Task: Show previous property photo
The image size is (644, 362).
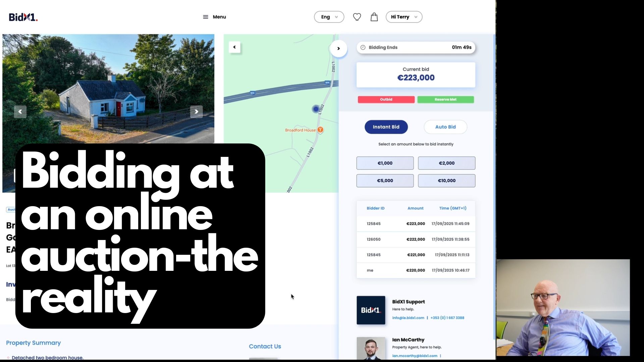Action: [20, 112]
